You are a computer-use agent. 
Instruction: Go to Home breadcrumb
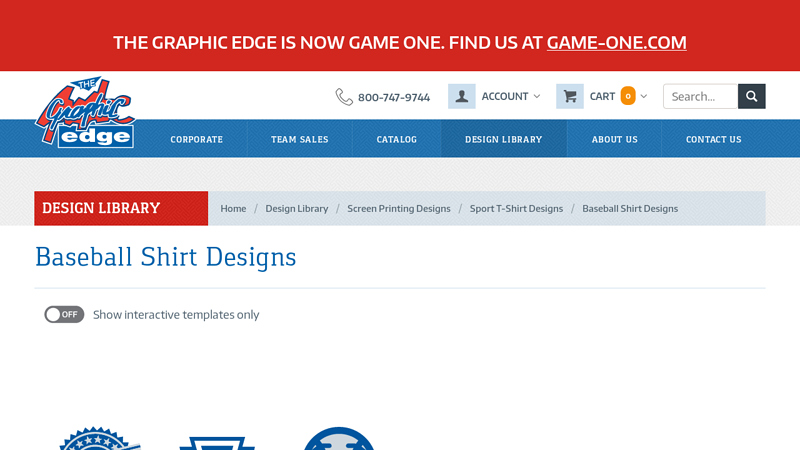tap(233, 208)
